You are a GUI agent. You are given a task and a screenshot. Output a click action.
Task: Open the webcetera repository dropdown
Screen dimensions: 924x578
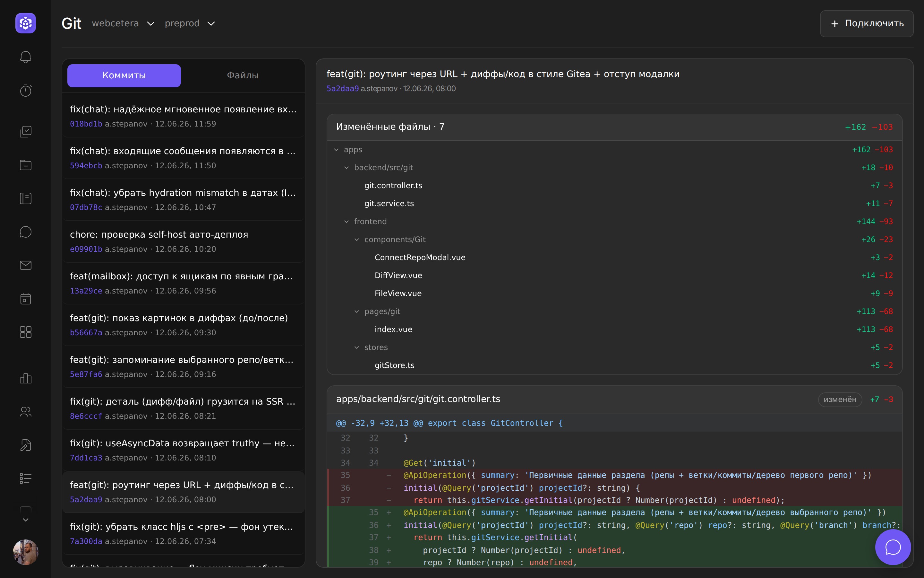(123, 23)
